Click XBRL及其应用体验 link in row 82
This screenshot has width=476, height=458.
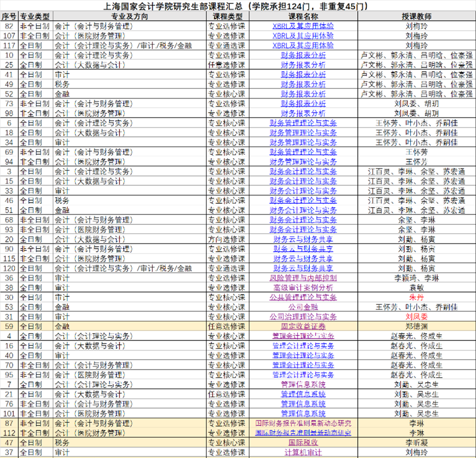point(303,26)
